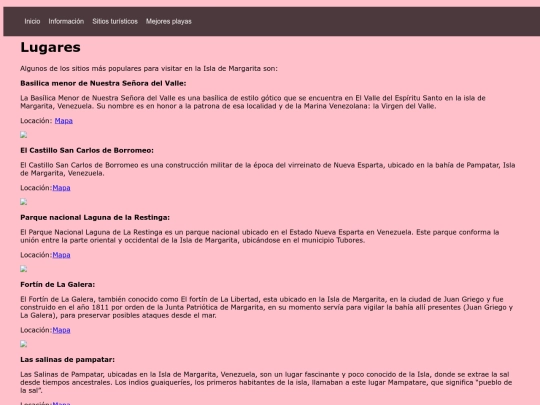
Task: Click broken image under Laguna de la Restinga
Action: click(x=23, y=269)
